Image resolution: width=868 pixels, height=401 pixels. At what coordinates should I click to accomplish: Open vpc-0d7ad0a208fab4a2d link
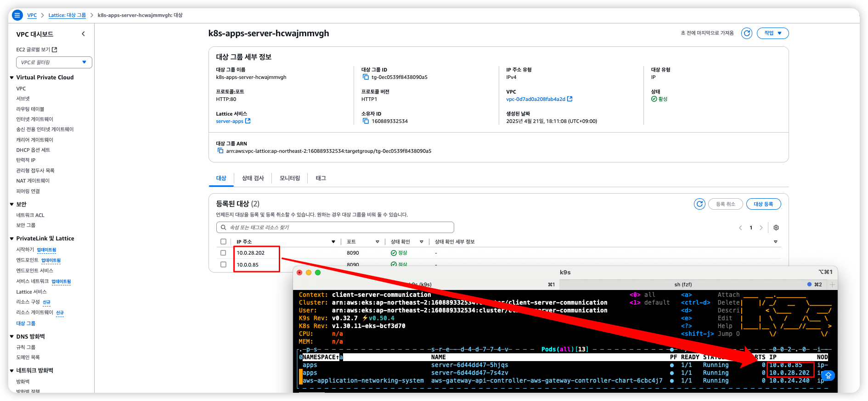(535, 99)
